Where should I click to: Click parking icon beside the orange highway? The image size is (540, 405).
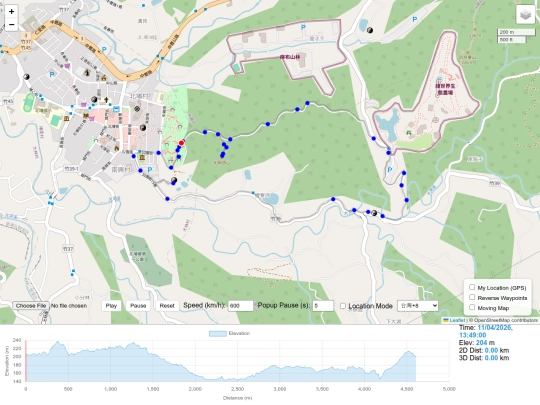click(x=104, y=50)
